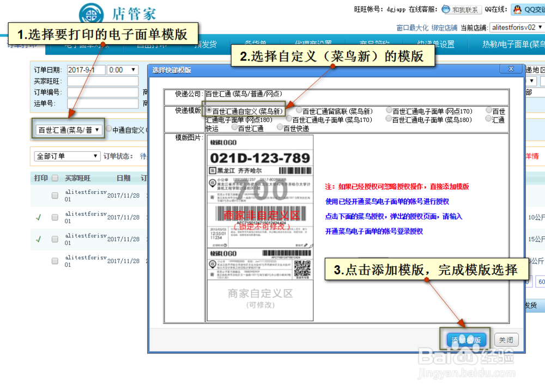
Task: Close the 选择快递模版 dialog with X
Action: point(511,69)
